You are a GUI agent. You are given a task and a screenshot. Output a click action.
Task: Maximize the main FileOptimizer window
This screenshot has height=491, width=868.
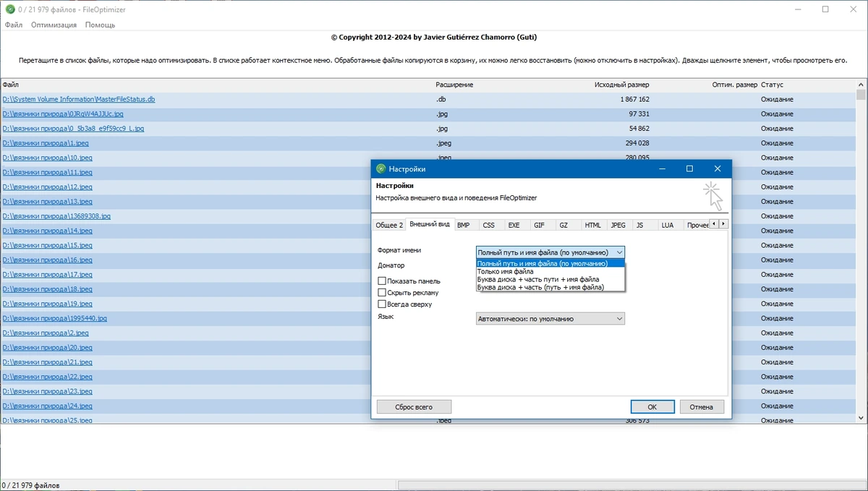[x=825, y=9]
